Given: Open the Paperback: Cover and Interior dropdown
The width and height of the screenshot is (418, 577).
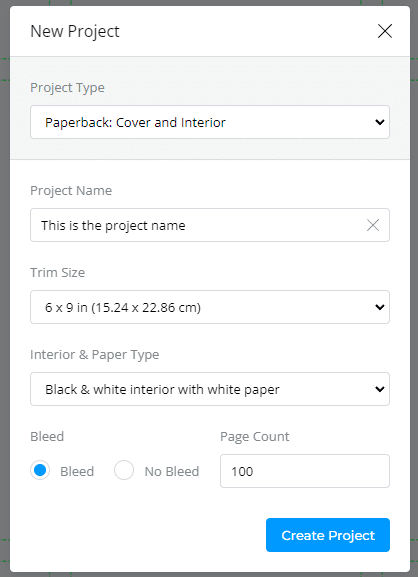Looking at the screenshot, I should 210,122.
